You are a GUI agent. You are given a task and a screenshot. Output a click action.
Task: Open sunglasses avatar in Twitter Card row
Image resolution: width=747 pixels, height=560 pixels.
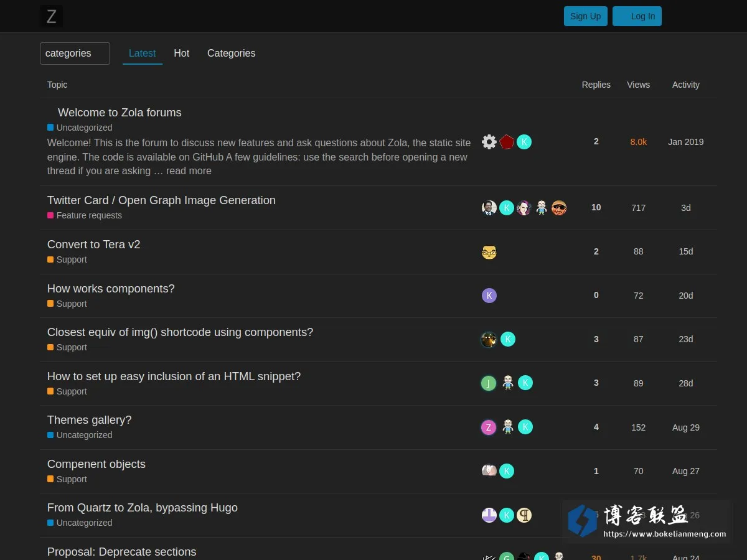click(x=559, y=208)
